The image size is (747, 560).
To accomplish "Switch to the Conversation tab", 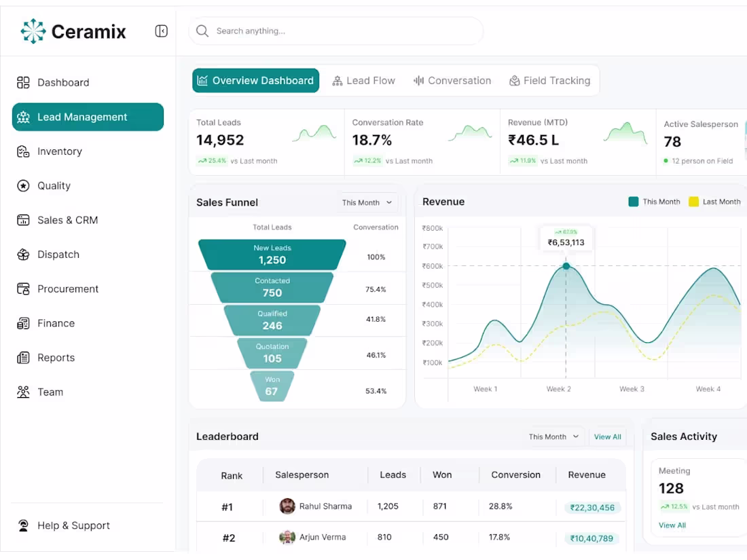I will tap(452, 81).
